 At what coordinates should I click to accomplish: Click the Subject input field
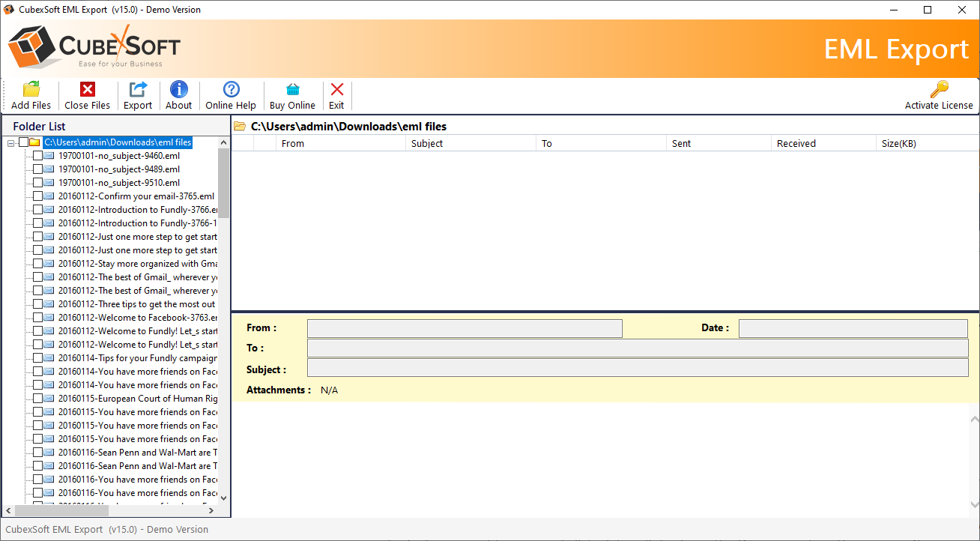638,367
